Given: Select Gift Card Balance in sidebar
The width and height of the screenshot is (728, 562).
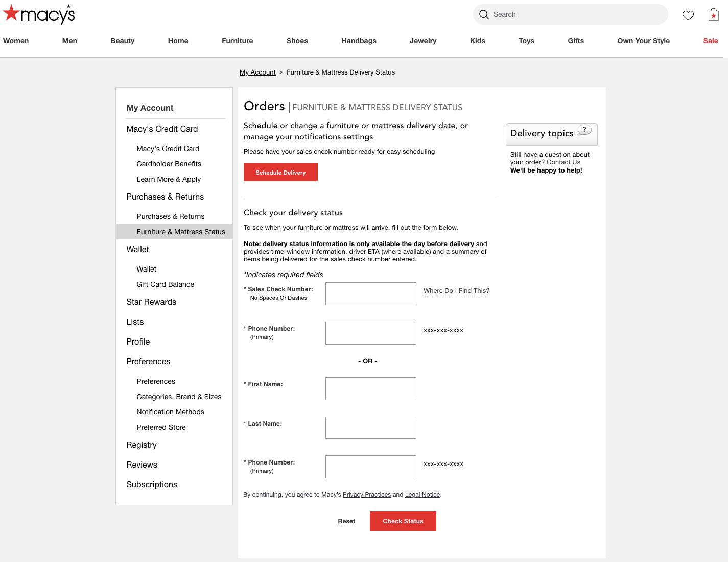Looking at the screenshot, I should (x=165, y=284).
